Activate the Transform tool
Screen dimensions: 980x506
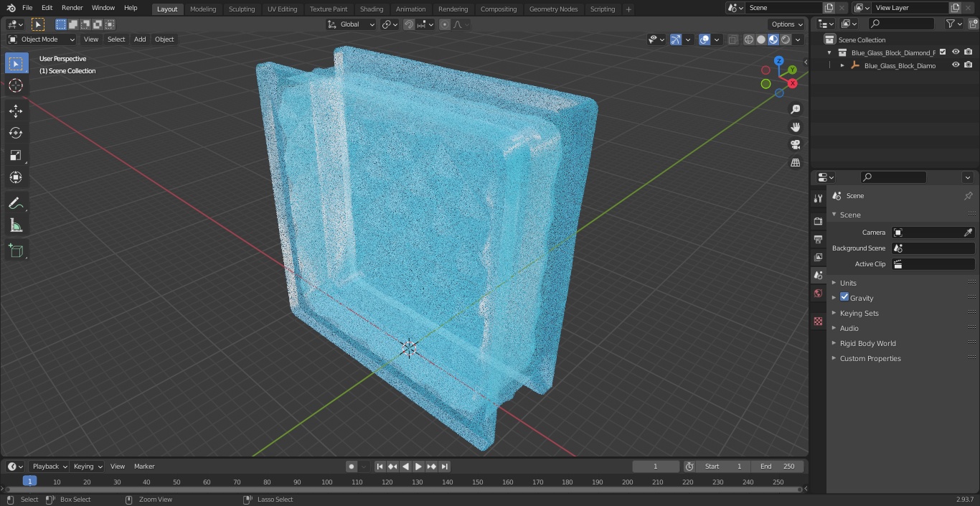(x=16, y=177)
